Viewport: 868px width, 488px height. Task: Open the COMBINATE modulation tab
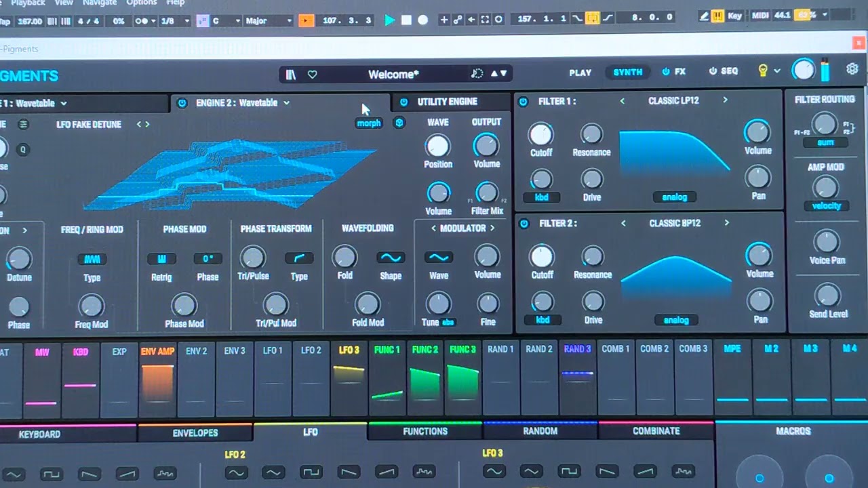pos(656,431)
